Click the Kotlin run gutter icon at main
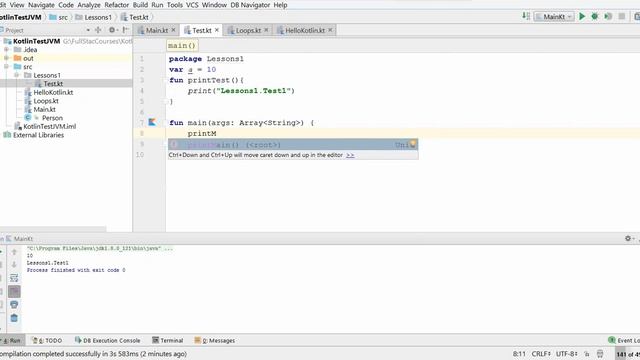640x360 pixels. [x=152, y=122]
